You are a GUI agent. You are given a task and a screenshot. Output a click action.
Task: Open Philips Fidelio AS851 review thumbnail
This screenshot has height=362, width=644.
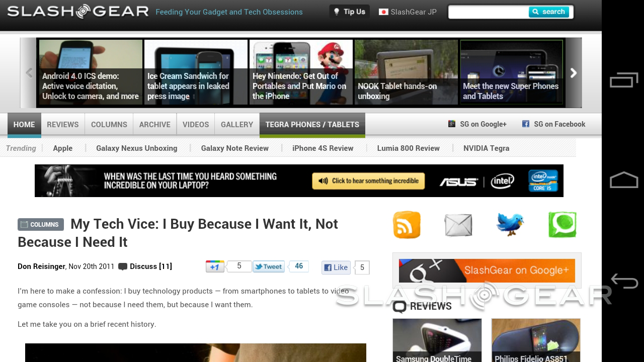536,340
